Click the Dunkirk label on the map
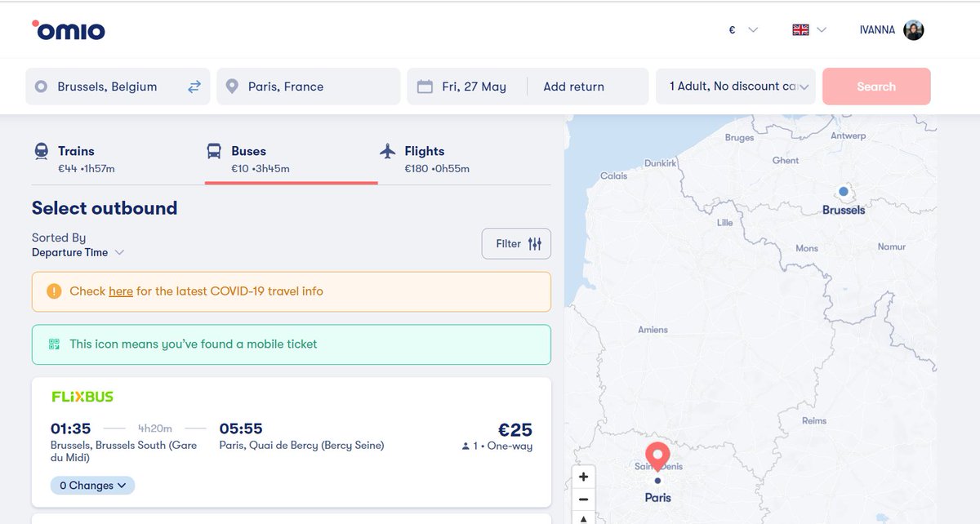 (661, 163)
